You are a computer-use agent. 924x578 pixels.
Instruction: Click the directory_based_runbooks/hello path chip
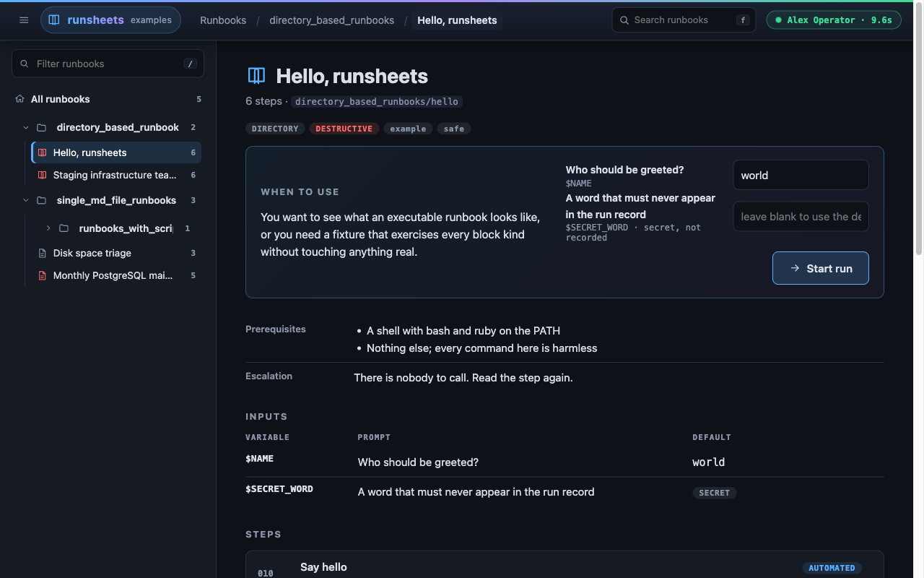click(x=376, y=102)
